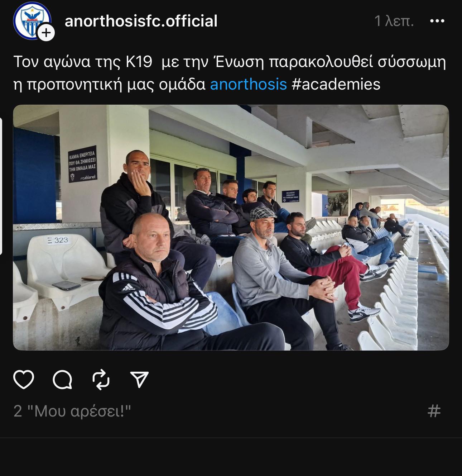View who liked via '2 Μου αρέσει!'
This screenshot has width=462, height=476.
pyautogui.click(x=72, y=411)
